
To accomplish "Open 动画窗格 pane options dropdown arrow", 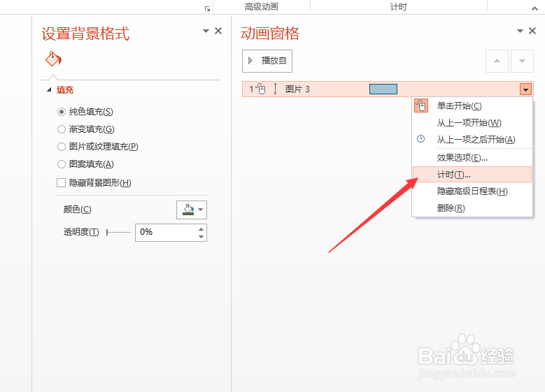I will [520, 31].
